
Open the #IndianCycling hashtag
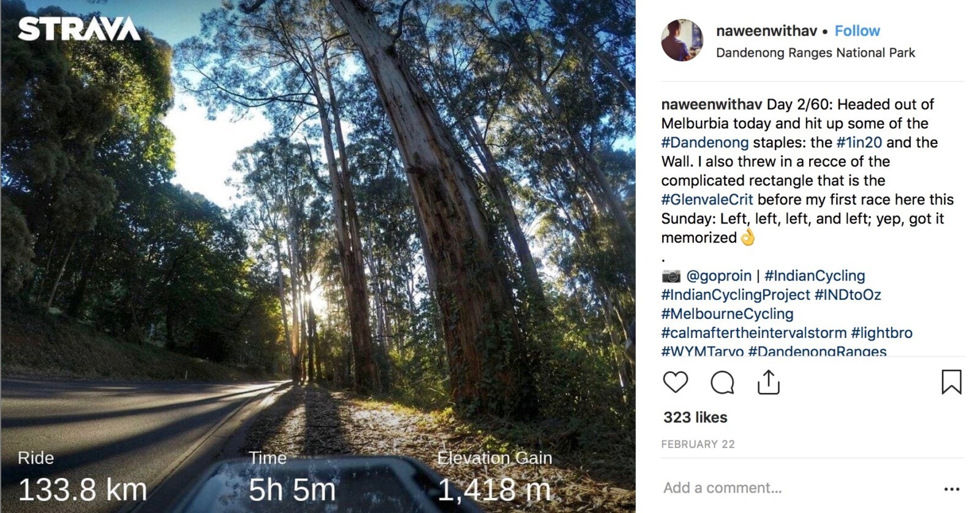click(x=815, y=276)
